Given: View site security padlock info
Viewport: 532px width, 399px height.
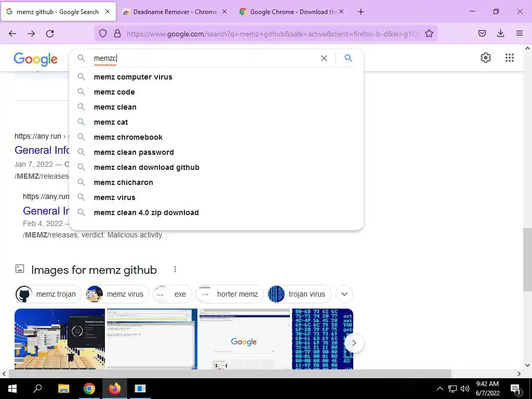Looking at the screenshot, I should click(x=117, y=33).
